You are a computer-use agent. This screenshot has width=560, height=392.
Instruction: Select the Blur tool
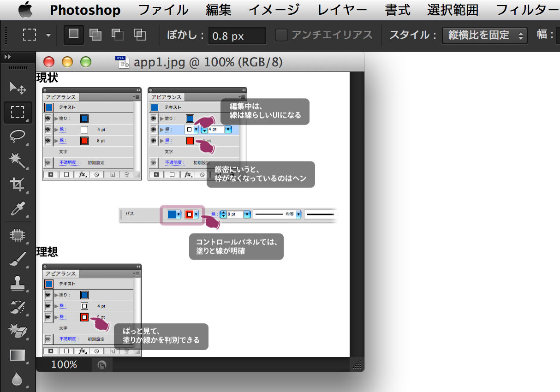pos(18,380)
